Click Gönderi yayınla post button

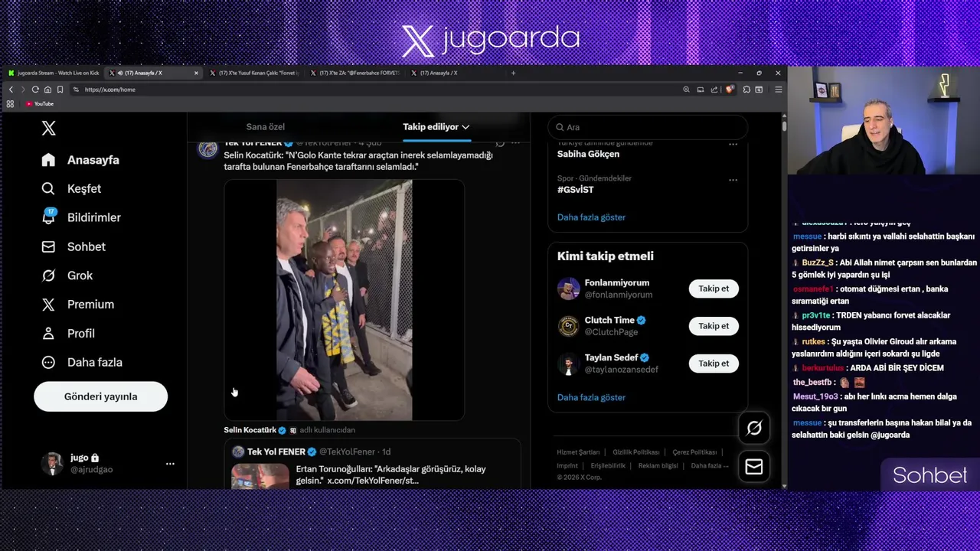100,396
